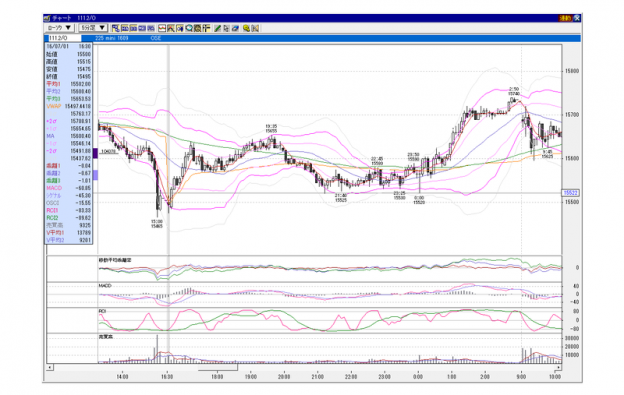Select the eraser tool icon

(235, 28)
